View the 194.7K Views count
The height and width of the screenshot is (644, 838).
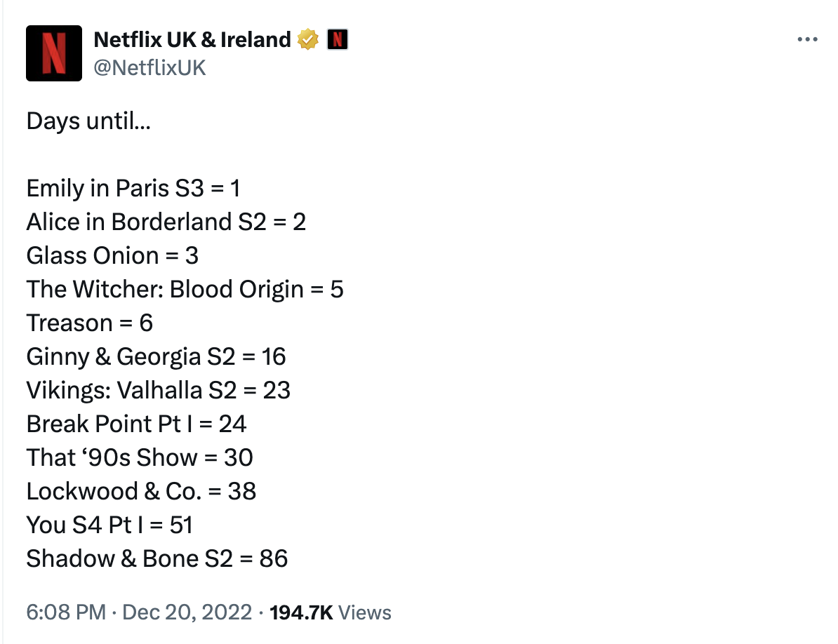[330, 612]
